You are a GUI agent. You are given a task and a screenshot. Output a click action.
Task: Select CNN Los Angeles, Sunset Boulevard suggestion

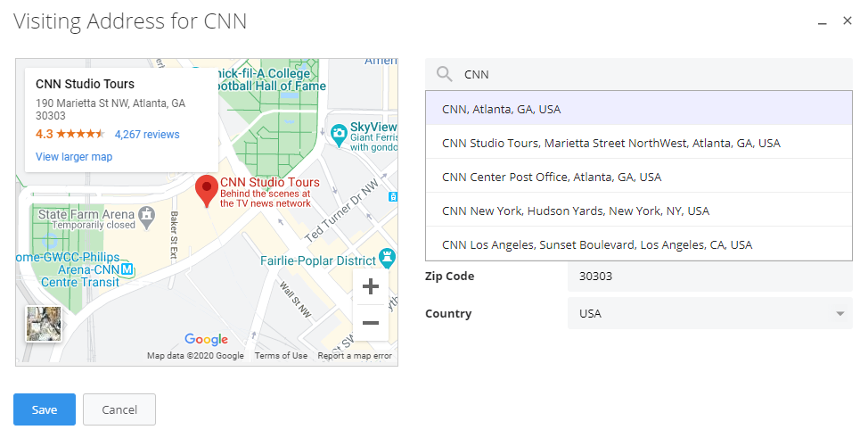point(639,244)
